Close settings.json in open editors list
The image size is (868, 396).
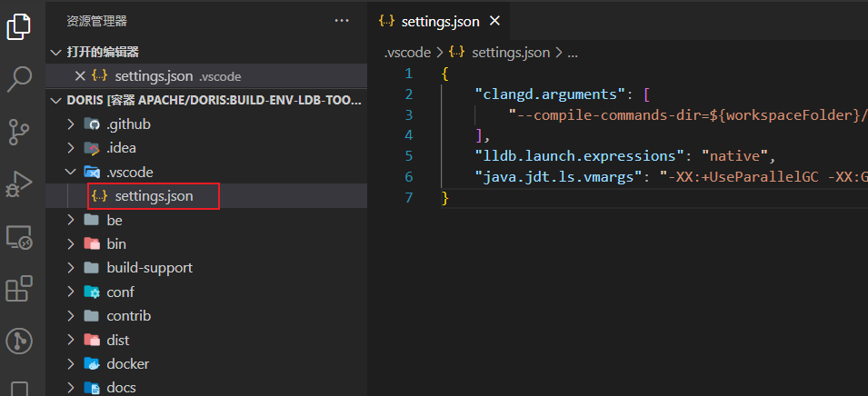[80, 76]
